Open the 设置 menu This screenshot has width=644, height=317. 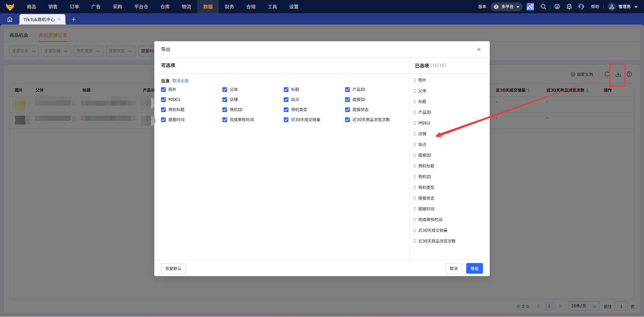coord(294,7)
